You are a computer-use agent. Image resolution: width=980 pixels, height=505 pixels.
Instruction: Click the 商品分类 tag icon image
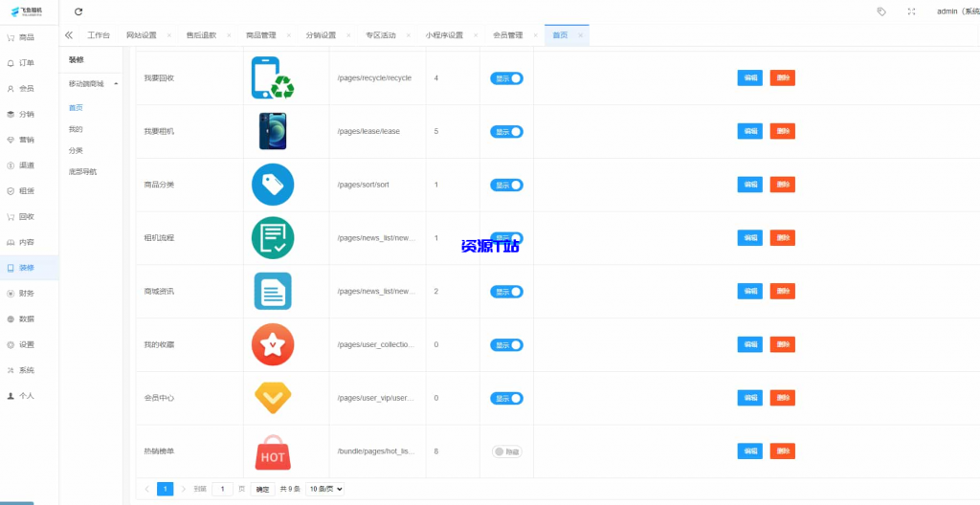click(x=273, y=185)
